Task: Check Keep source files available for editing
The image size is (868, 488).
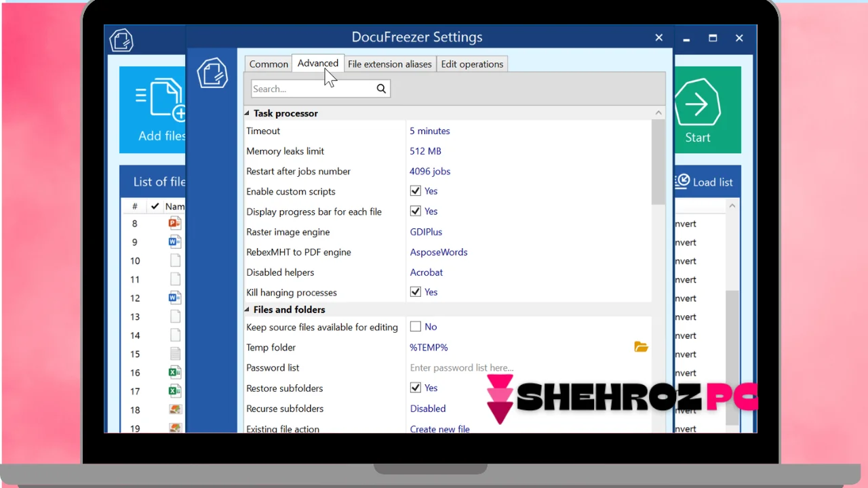Action: (416, 326)
